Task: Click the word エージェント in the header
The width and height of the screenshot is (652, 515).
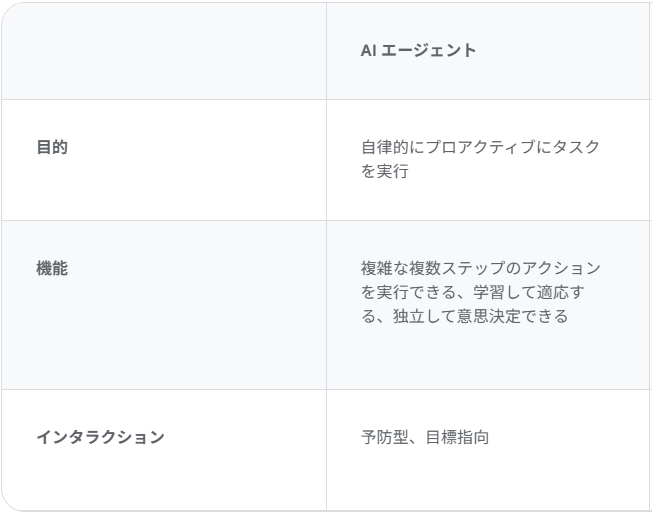Action: pyautogui.click(x=429, y=51)
